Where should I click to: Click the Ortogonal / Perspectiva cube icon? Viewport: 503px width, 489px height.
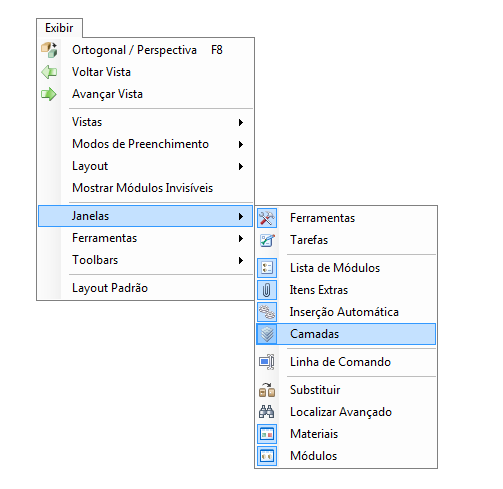tap(49, 50)
